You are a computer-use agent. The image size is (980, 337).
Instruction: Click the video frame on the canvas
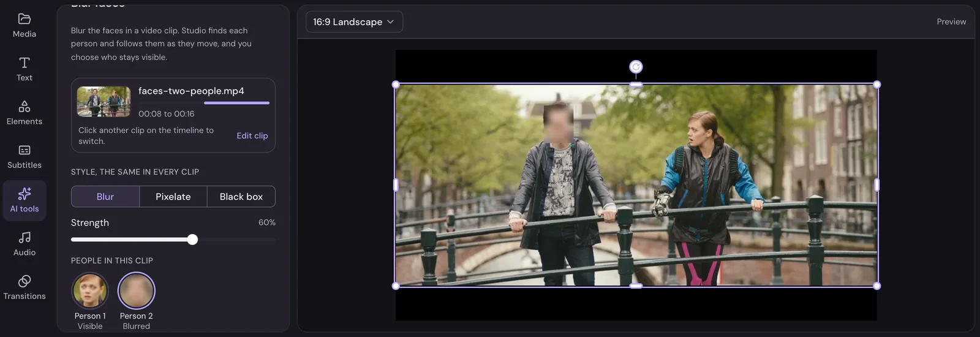(x=636, y=185)
